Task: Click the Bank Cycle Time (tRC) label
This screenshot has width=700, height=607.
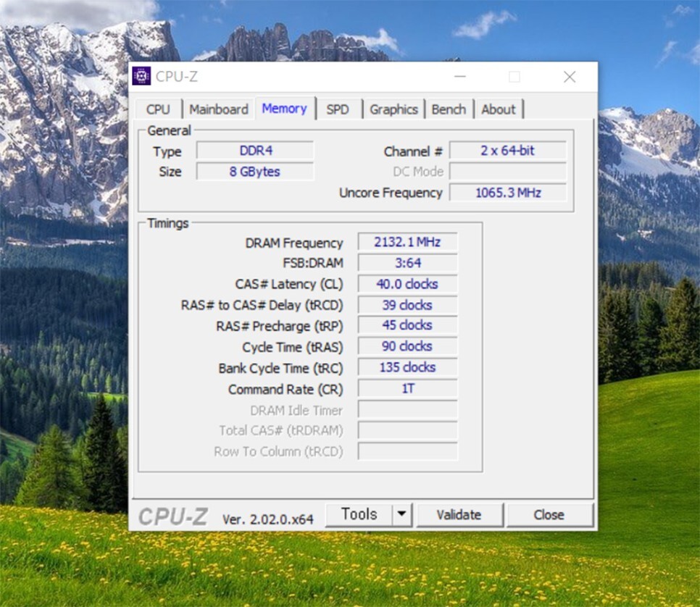Action: (281, 369)
